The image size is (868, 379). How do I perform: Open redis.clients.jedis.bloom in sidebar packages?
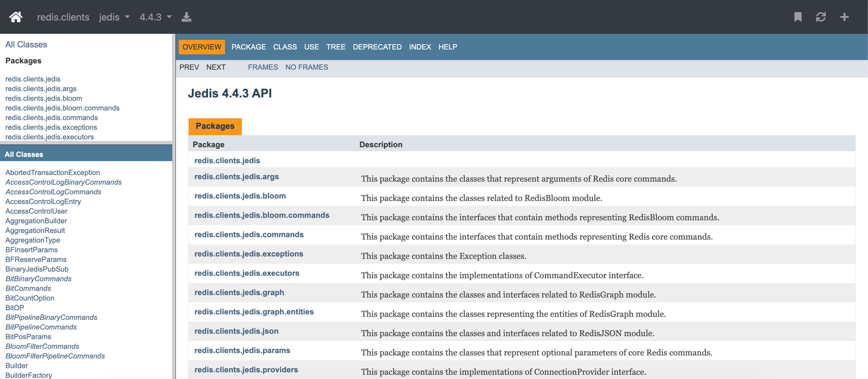tap(44, 98)
